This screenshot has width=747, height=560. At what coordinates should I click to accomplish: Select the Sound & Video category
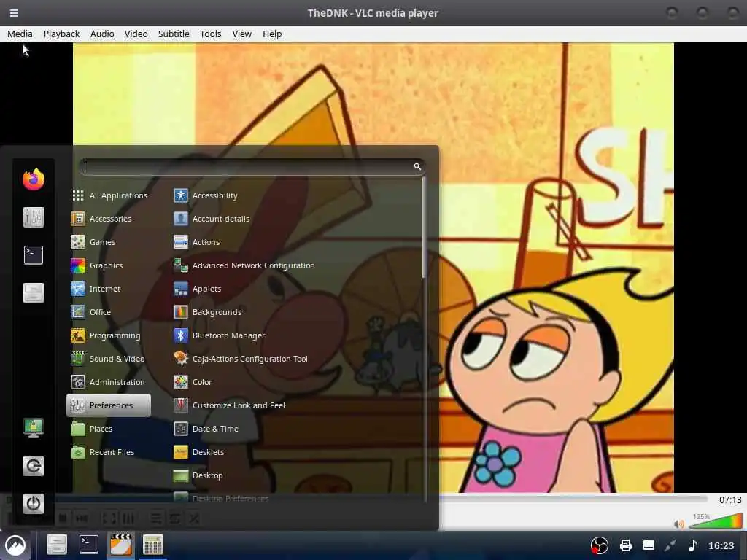click(x=109, y=359)
